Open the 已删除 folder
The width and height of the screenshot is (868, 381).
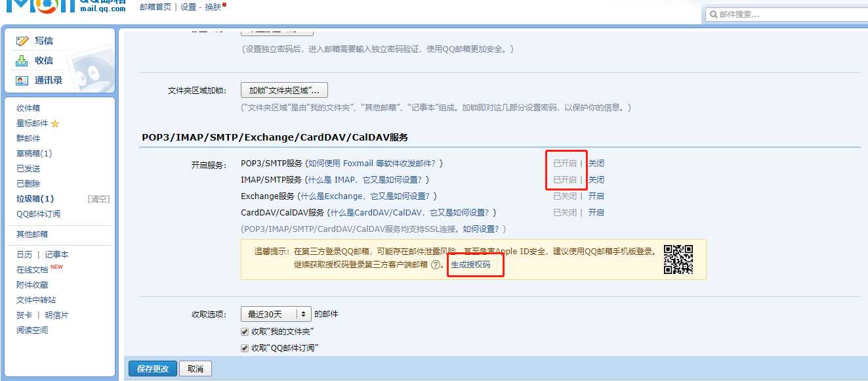(x=28, y=184)
